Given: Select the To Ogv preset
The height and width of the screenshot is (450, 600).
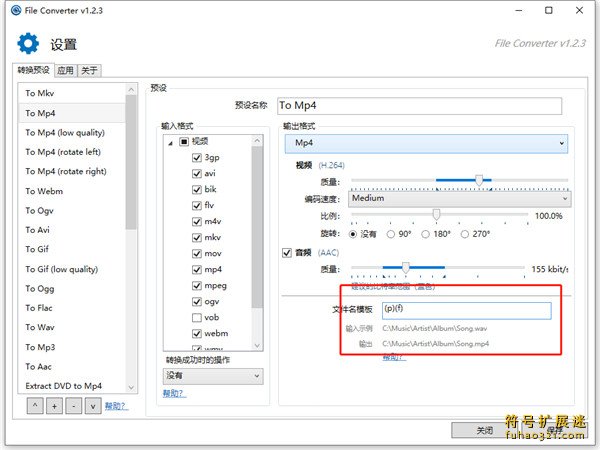Looking at the screenshot, I should (x=72, y=211).
